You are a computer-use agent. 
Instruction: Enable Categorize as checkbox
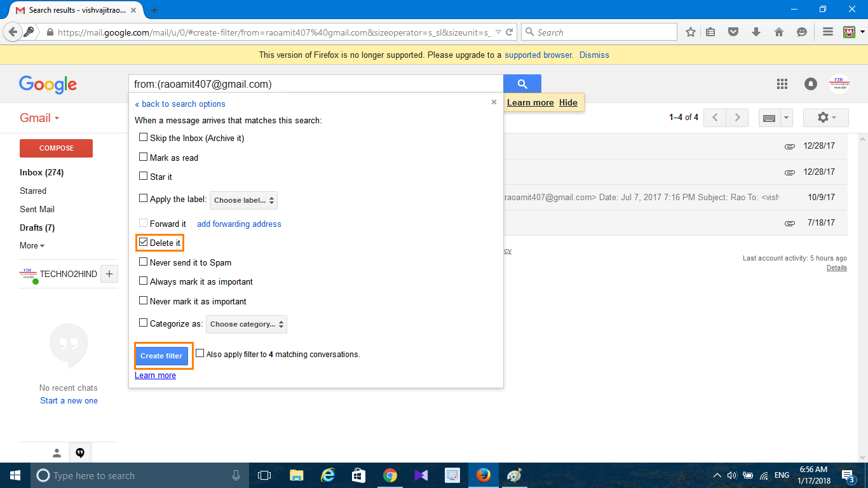[x=143, y=323]
